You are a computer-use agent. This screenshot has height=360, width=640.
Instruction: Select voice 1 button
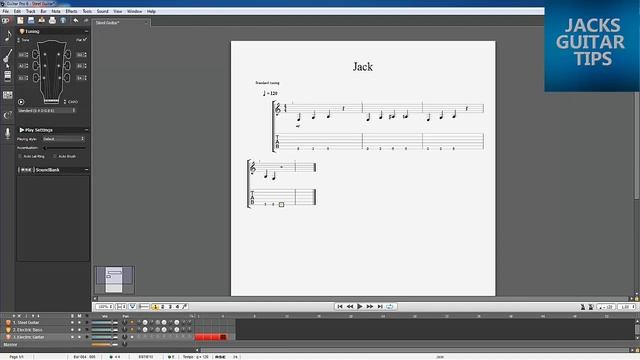[155, 307]
